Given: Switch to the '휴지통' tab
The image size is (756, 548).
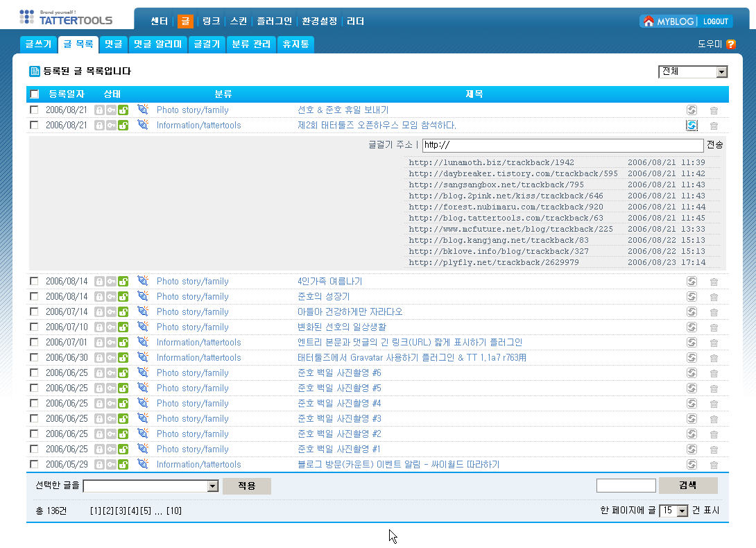Looking at the screenshot, I should click(x=295, y=44).
